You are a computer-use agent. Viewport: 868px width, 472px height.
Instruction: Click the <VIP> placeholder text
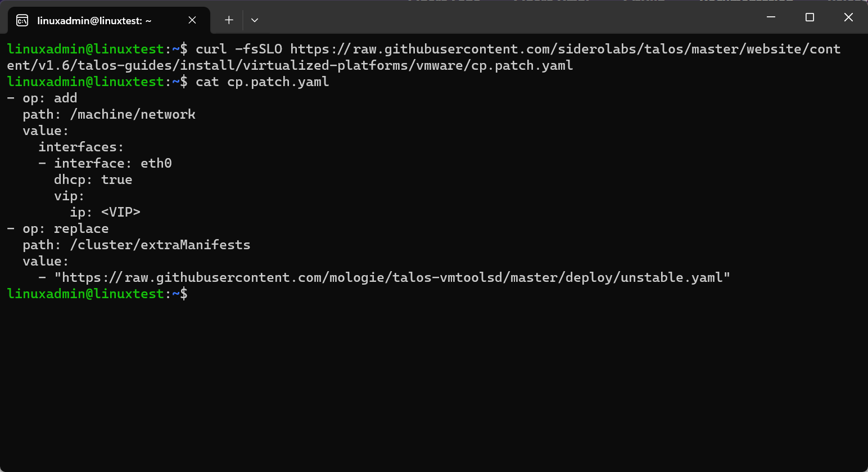(120, 212)
